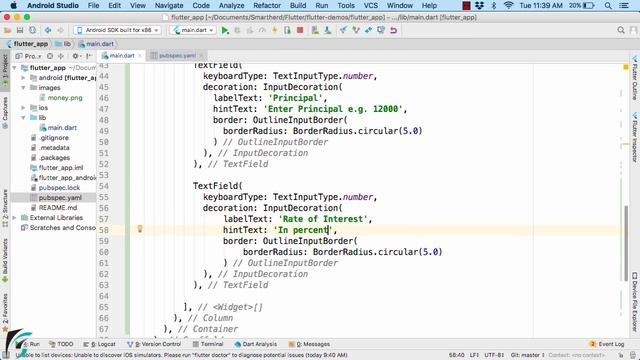Click the lib breadcrumb in the navigation bar

(x=64, y=44)
